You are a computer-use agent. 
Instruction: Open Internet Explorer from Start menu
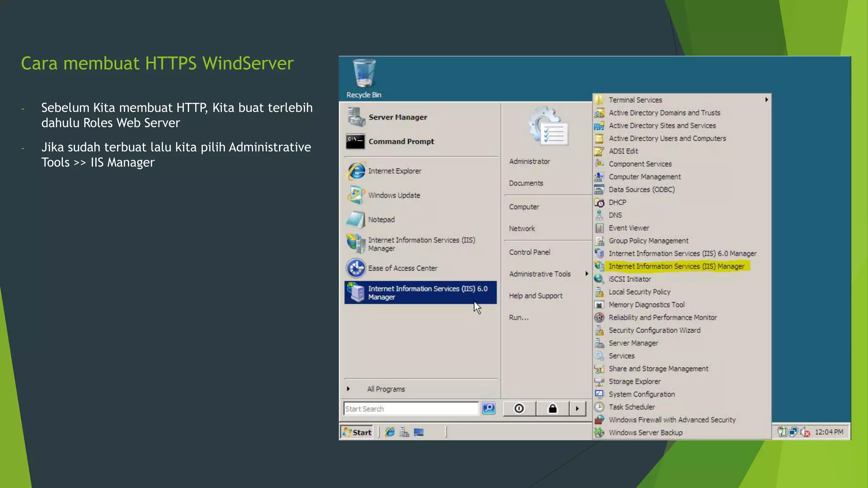[395, 171]
